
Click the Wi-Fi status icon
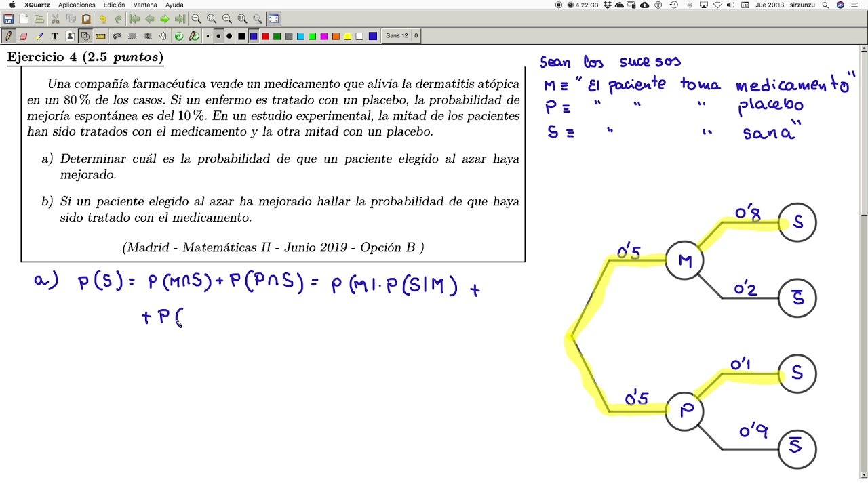coord(717,5)
